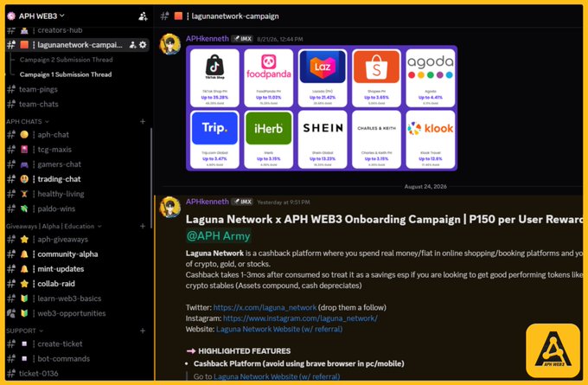This screenshot has width=588, height=385.
Task: Click the SHEIN logo in image
Action: pyautogui.click(x=323, y=128)
